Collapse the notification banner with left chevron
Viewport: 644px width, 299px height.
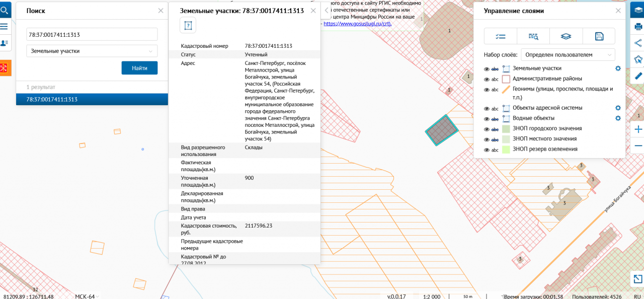tap(327, 10)
